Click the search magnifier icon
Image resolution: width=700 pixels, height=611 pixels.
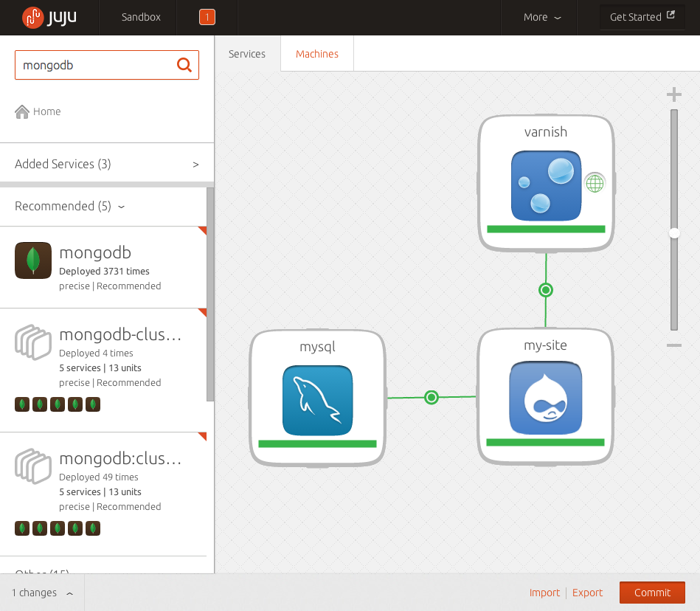click(x=184, y=65)
